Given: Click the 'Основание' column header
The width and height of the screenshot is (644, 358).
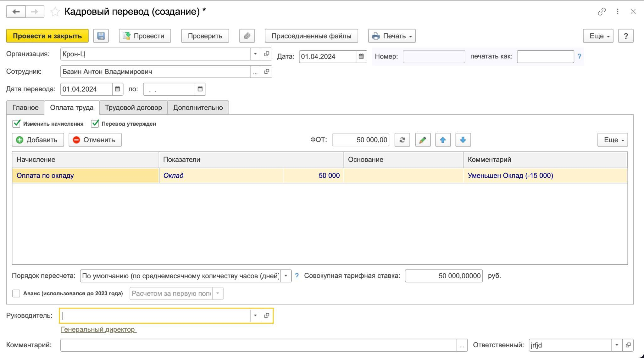Looking at the screenshot, I should 403,160.
